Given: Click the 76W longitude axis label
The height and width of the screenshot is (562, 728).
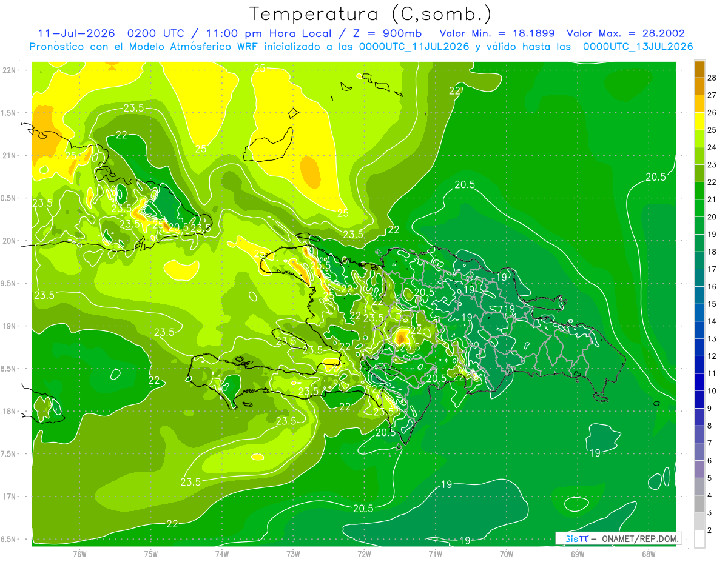Looking at the screenshot, I should tap(79, 553).
